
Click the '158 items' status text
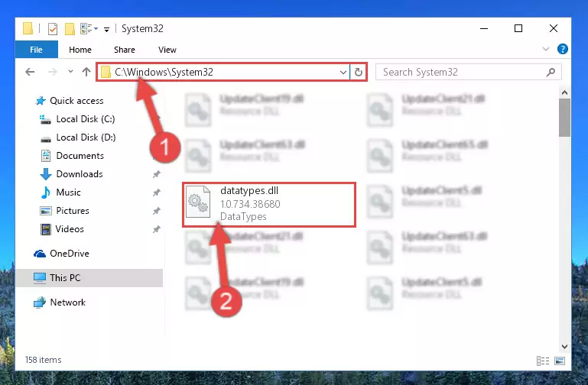[43, 360]
